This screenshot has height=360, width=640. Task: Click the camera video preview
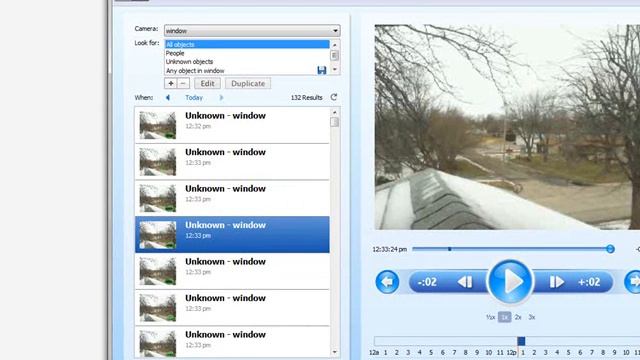pyautogui.click(x=507, y=127)
